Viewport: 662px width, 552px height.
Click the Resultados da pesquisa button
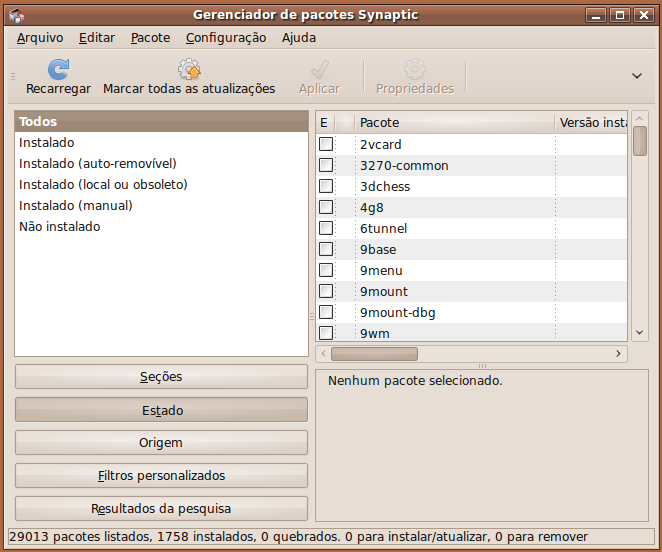click(x=161, y=508)
